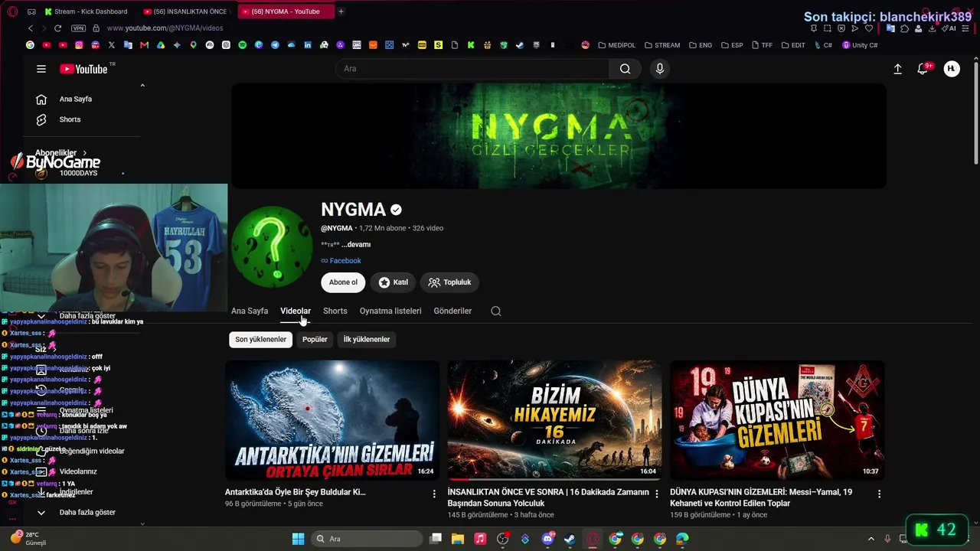Screen dimensions: 980x551
Task: Start voice search with the microphone
Action: coord(660,69)
